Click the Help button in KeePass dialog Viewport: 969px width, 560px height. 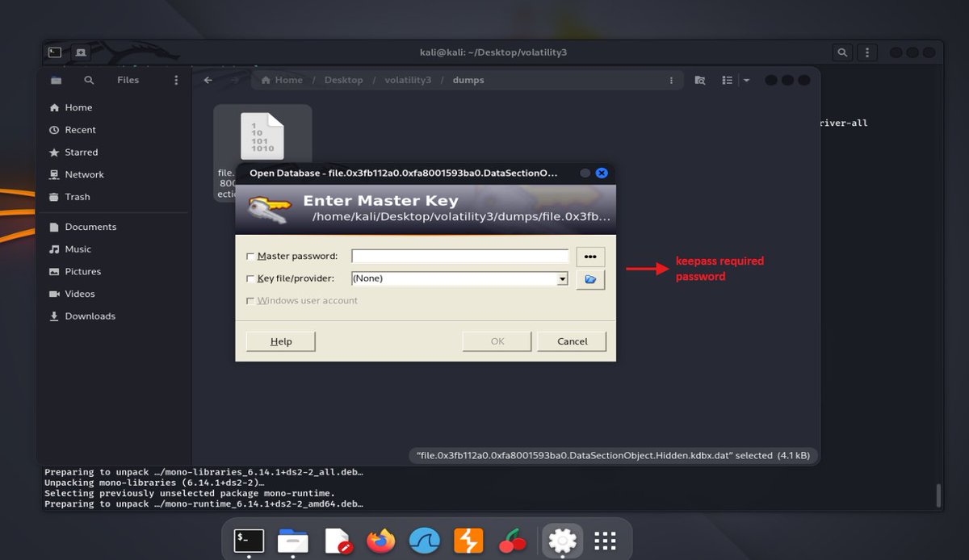280,341
